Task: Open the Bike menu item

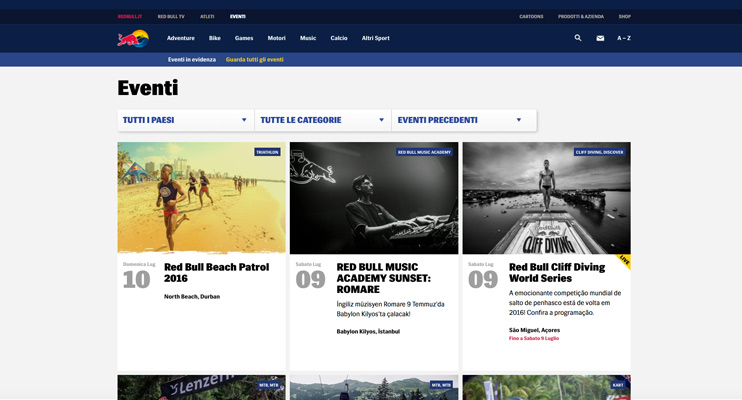Action: point(215,38)
